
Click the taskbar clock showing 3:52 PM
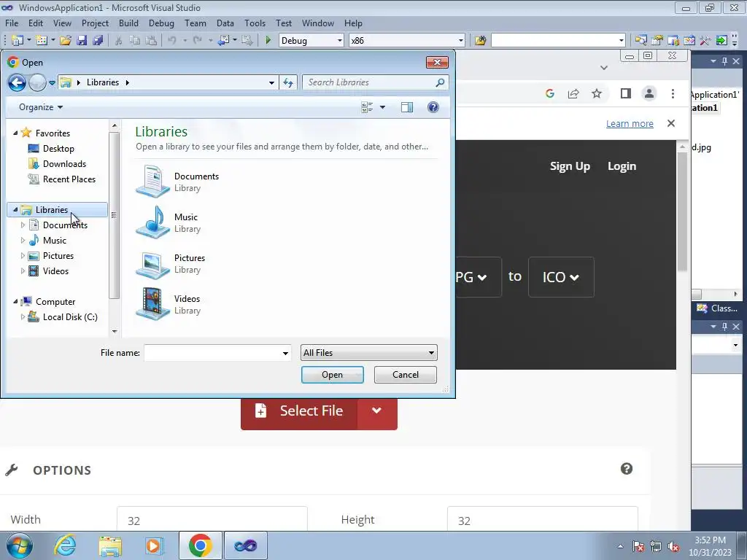click(x=709, y=546)
